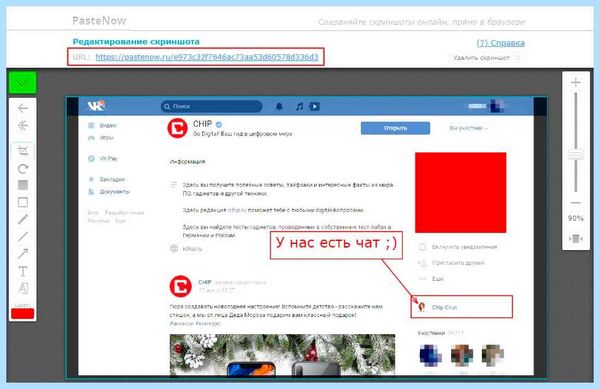Click the Поиск search field in the screenshot
Screen dimensions: 600x389
click(x=212, y=106)
